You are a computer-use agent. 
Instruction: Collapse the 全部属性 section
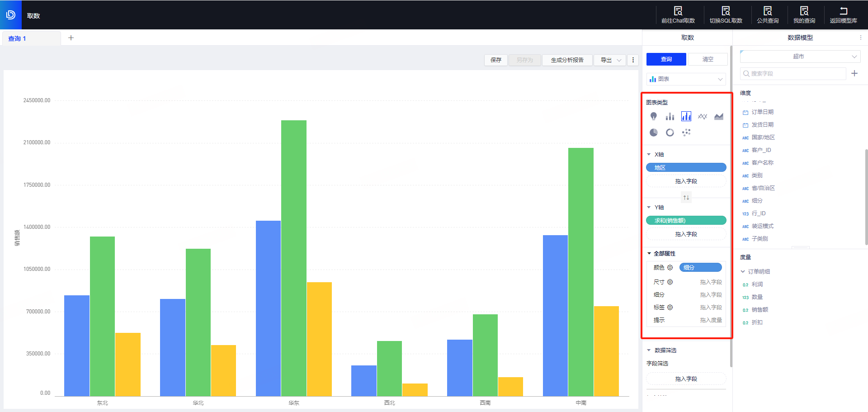point(649,254)
